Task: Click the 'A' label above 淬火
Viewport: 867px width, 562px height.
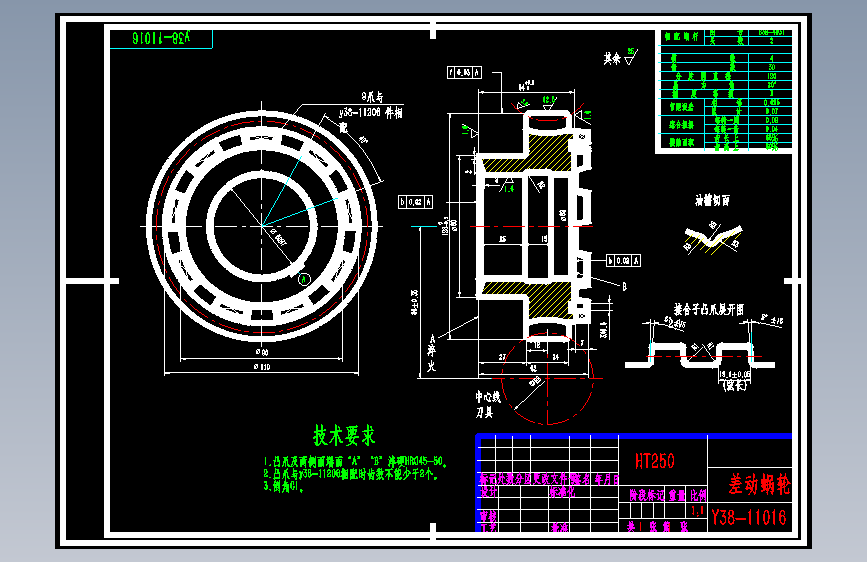Action: pos(432,339)
